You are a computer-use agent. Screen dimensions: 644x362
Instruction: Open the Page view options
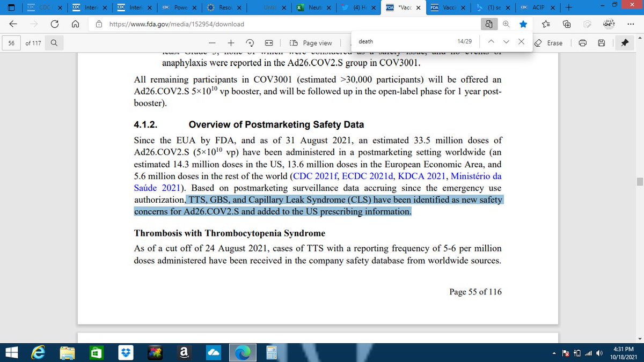[x=311, y=43]
